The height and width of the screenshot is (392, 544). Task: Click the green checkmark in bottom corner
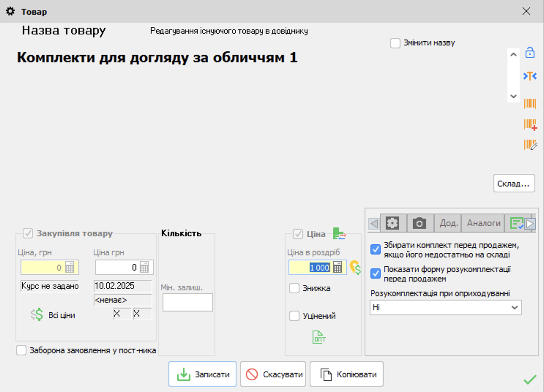coord(530,380)
